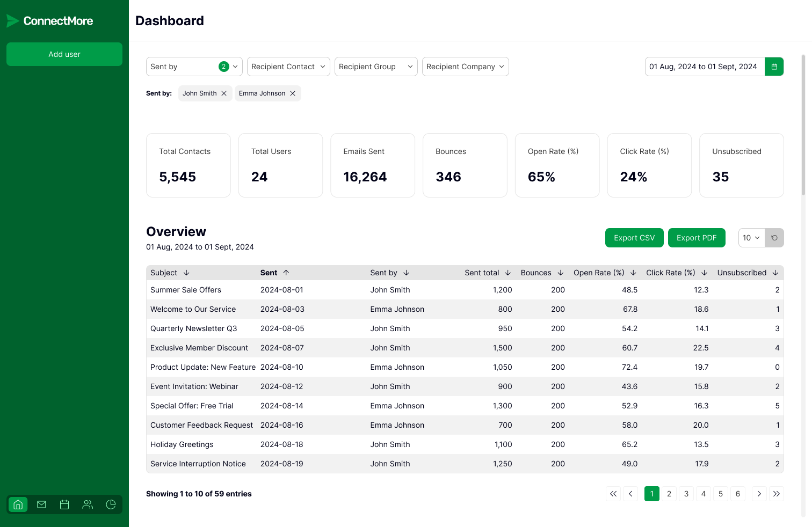Open the users icon in sidebar
Image resolution: width=812 pixels, height=527 pixels.
[88, 504]
